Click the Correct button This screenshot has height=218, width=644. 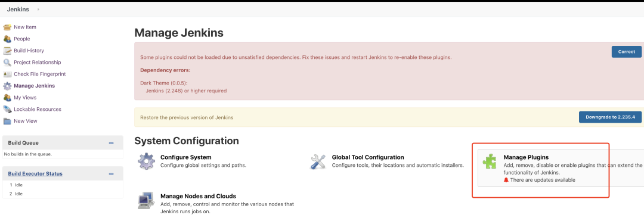pyautogui.click(x=626, y=52)
